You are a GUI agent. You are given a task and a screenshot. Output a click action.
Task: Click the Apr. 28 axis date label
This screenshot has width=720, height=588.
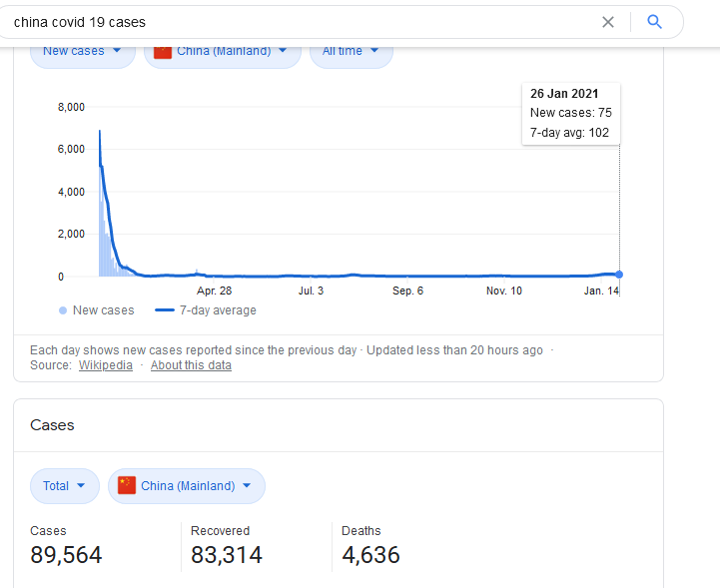tap(214, 291)
